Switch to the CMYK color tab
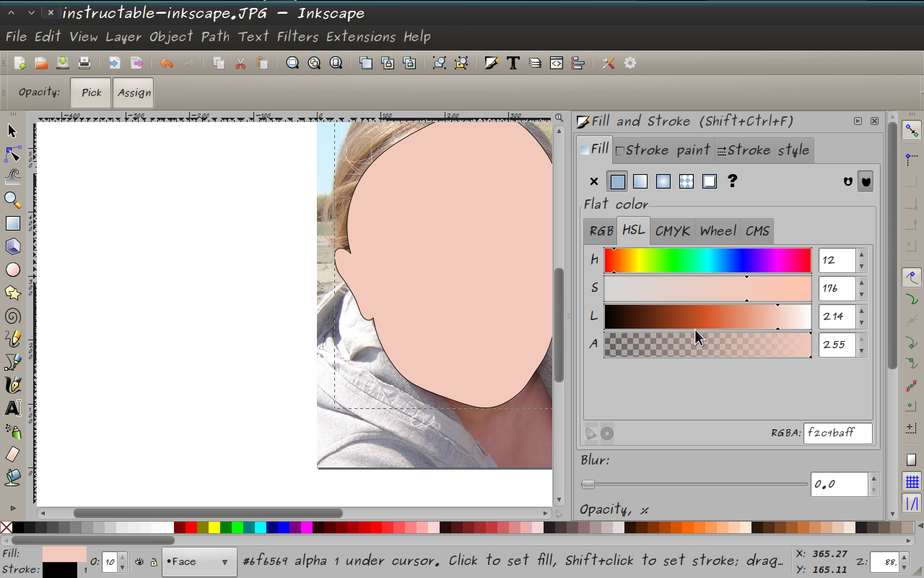Image resolution: width=924 pixels, height=578 pixels. (673, 231)
